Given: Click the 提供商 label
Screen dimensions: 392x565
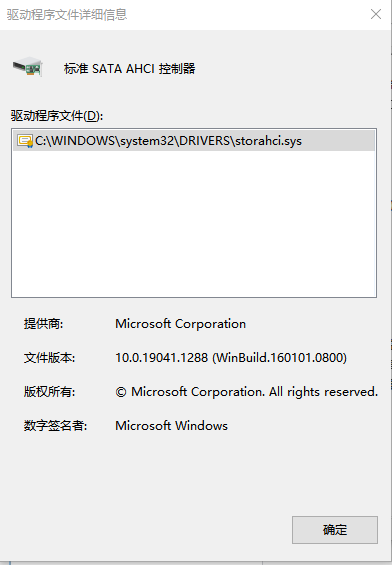Looking at the screenshot, I should point(43,324).
